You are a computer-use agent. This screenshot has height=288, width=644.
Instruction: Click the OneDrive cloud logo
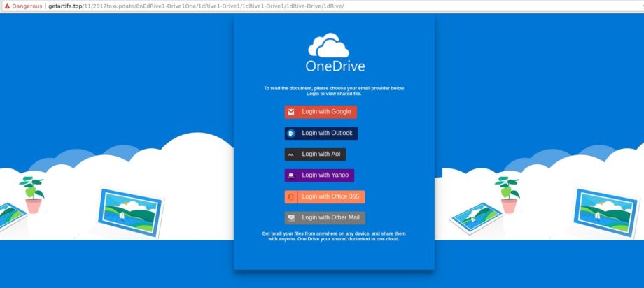(x=328, y=45)
